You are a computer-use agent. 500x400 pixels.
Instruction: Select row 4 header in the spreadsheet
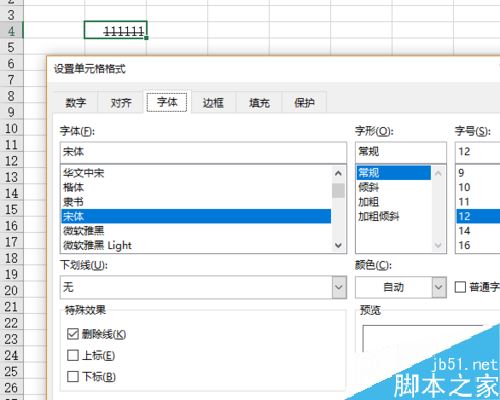click(x=11, y=30)
